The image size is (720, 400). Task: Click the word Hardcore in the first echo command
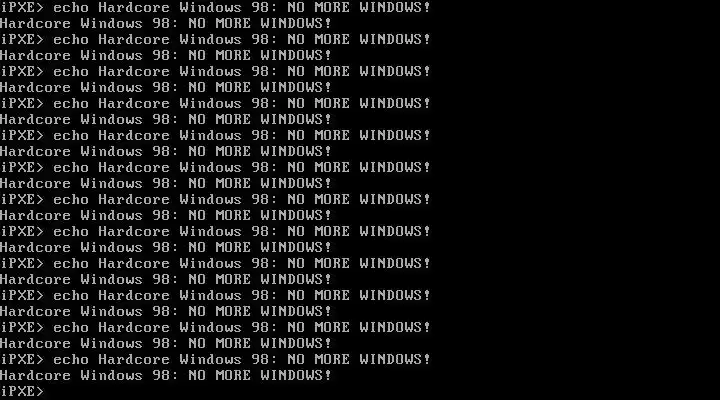coord(134,7)
